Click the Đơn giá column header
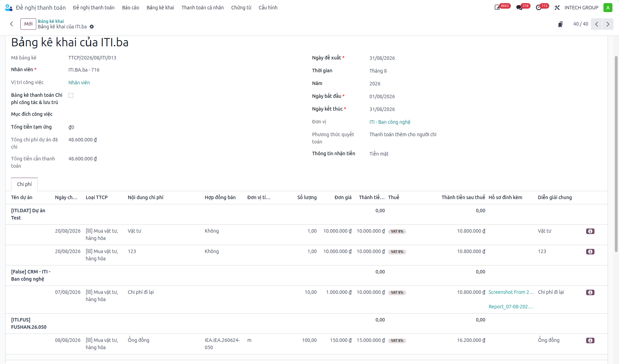 343,197
